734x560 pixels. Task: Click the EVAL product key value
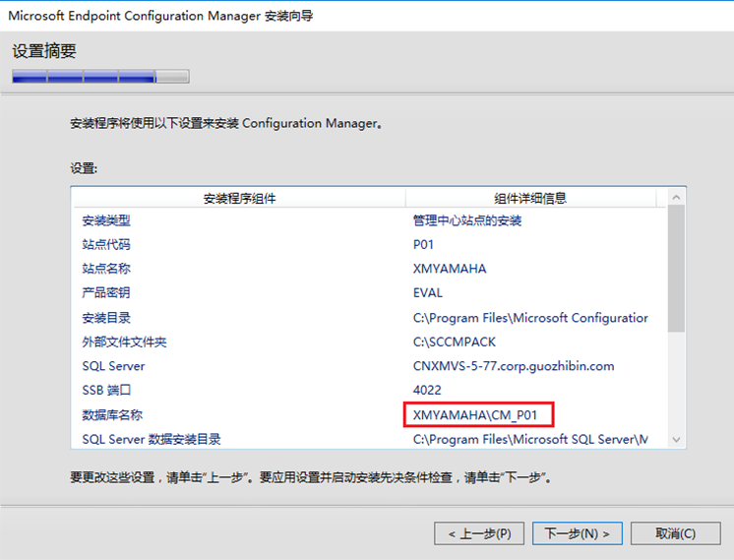[x=427, y=292]
